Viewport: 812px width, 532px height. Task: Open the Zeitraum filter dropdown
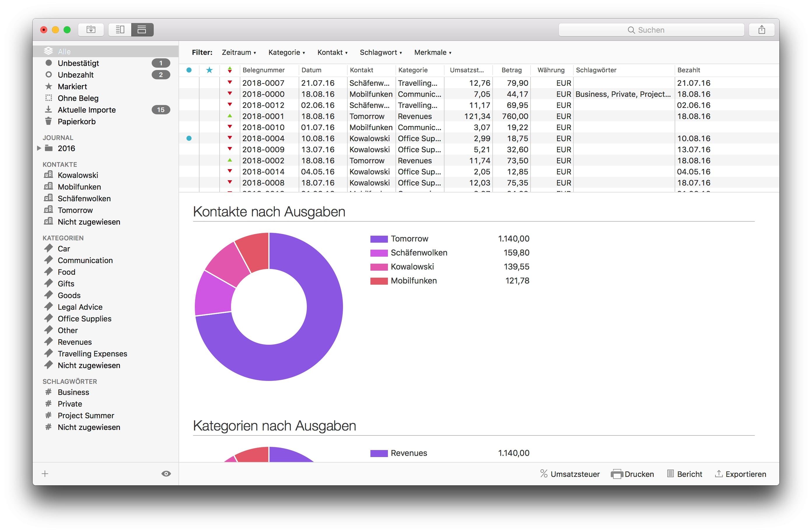tap(239, 52)
